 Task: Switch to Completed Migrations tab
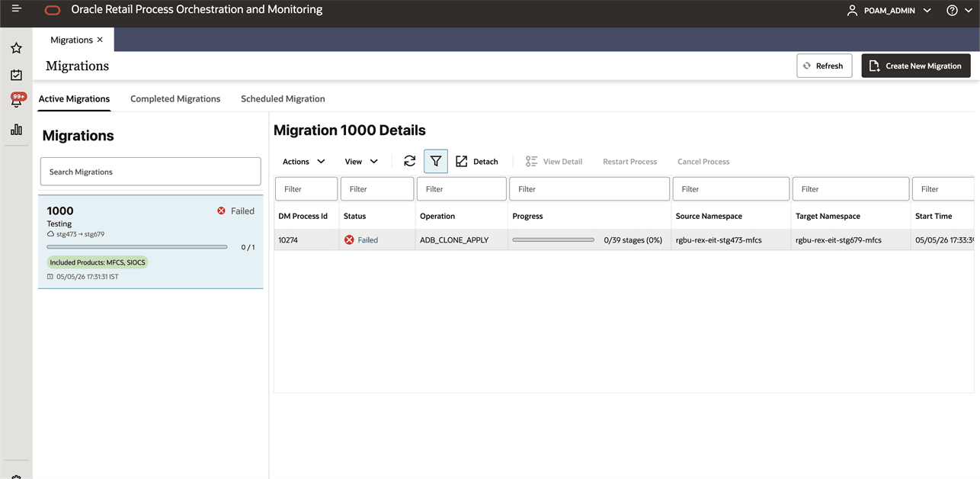click(175, 98)
